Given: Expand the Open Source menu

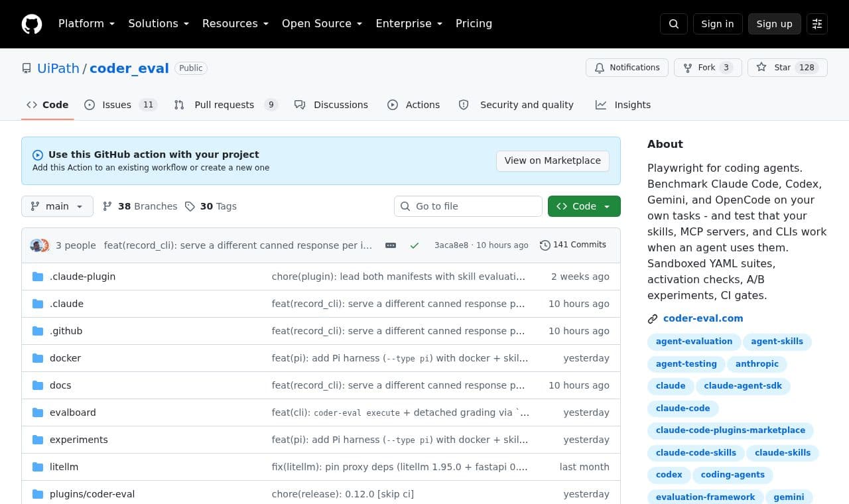Looking at the screenshot, I should point(322,24).
